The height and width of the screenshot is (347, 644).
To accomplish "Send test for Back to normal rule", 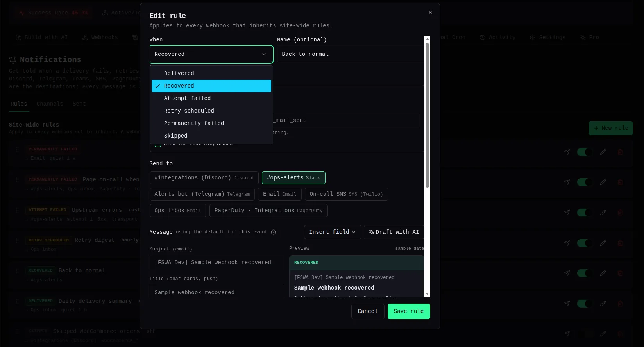I will coord(567,273).
